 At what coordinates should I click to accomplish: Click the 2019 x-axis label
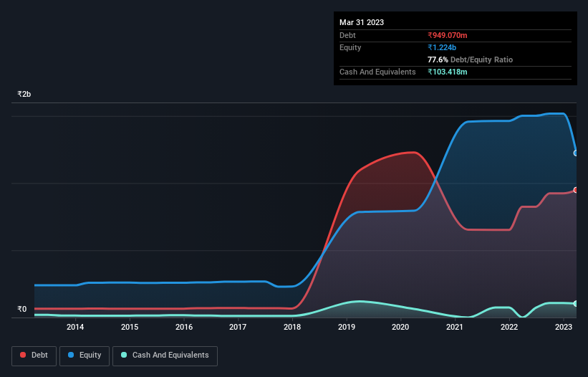click(347, 327)
